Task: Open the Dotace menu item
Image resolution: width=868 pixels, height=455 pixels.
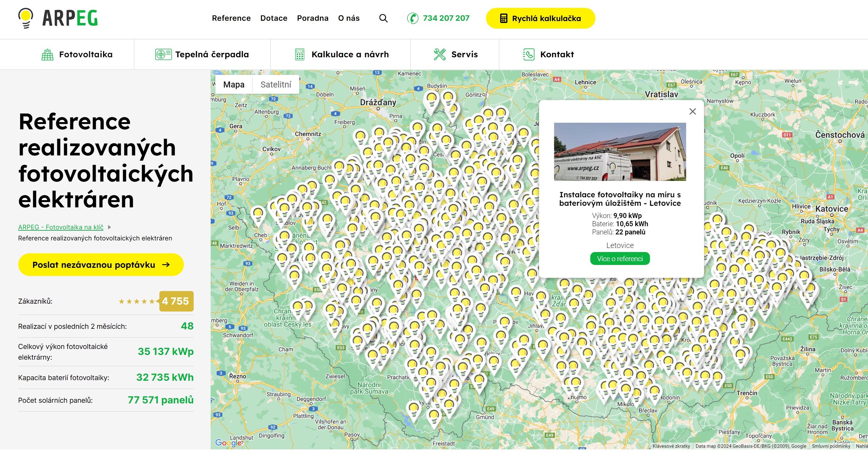Action: click(274, 18)
